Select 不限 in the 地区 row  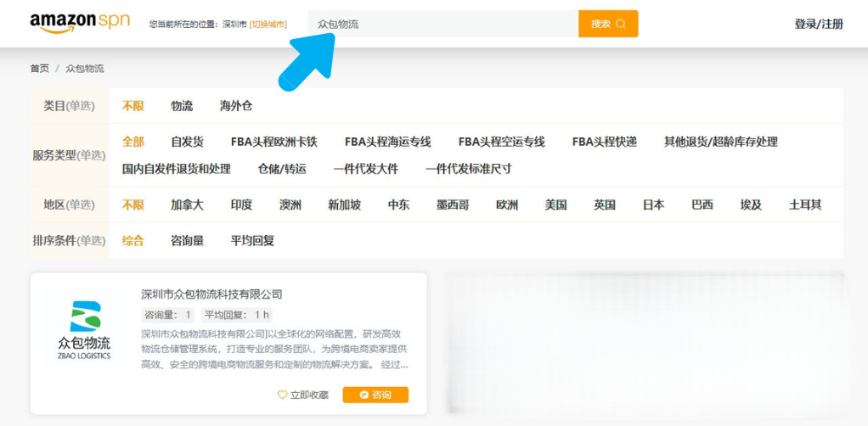(x=132, y=205)
